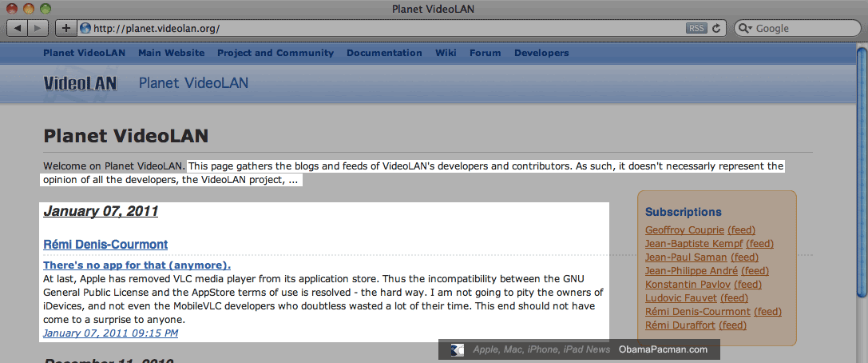868x363 pixels.
Task: Open "There's no app for that (anymore)." post
Action: click(x=137, y=265)
